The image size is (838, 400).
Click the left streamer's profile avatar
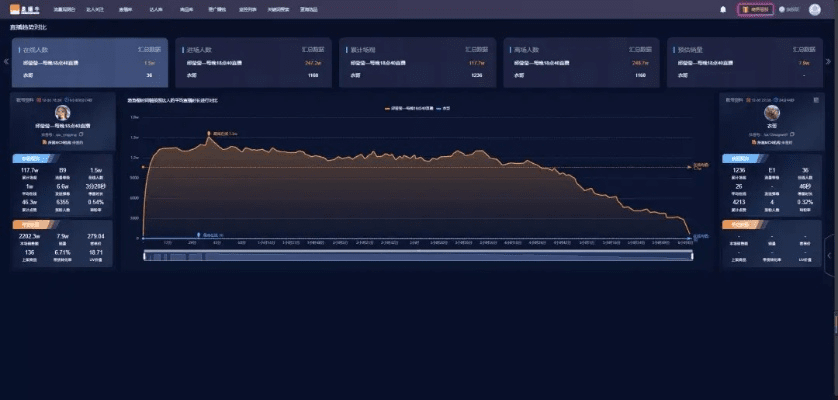(x=62, y=113)
